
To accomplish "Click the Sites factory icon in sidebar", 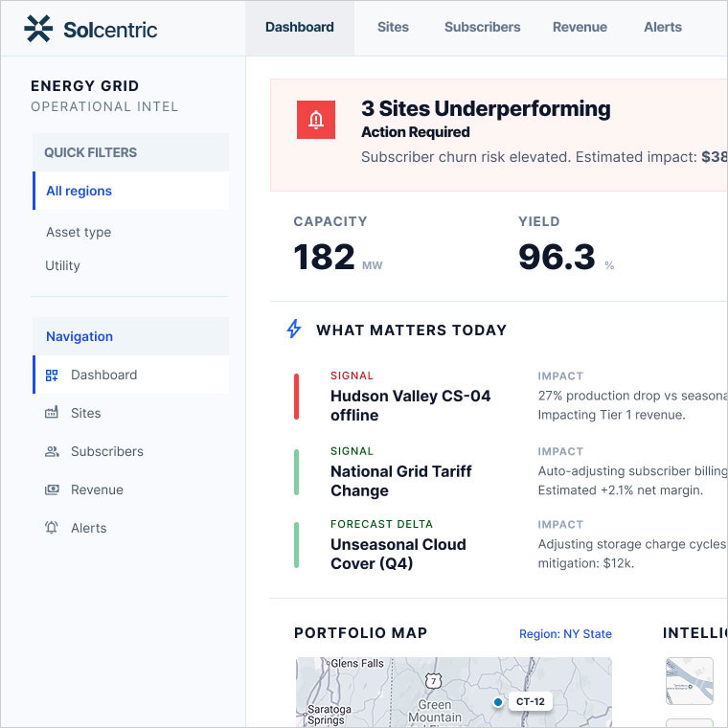I will point(52,414).
